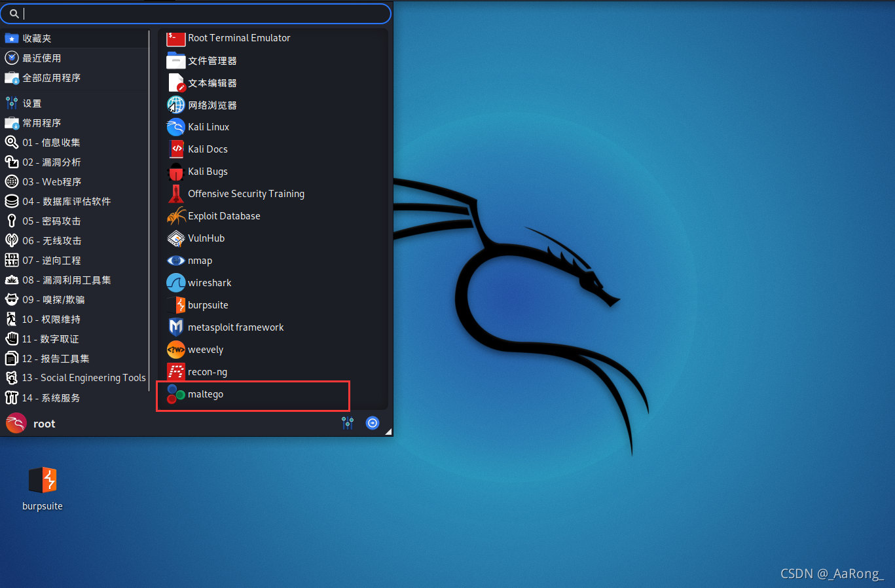
Task: Open 12 - 报告工具集 category
Action: click(x=75, y=359)
